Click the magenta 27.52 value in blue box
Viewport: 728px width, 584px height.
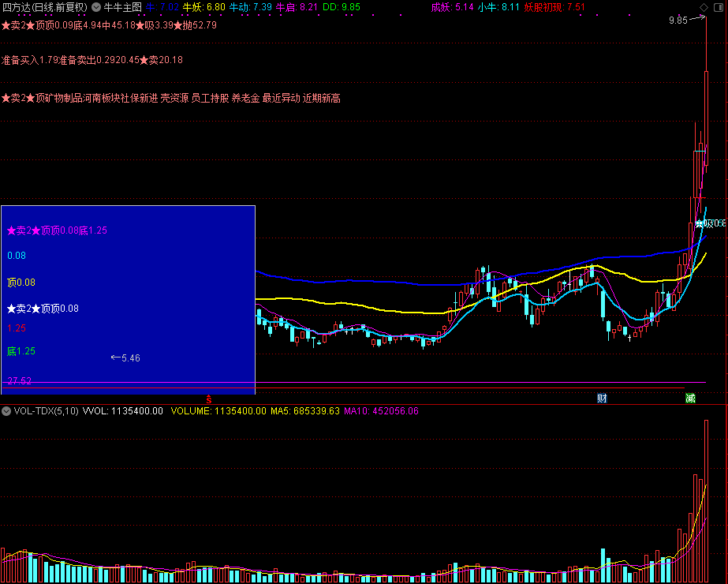(x=20, y=381)
